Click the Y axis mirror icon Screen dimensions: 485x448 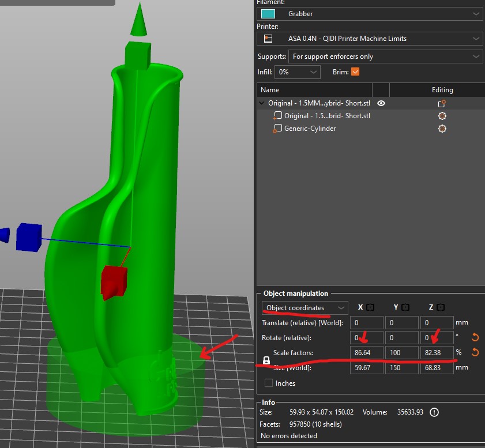405,307
